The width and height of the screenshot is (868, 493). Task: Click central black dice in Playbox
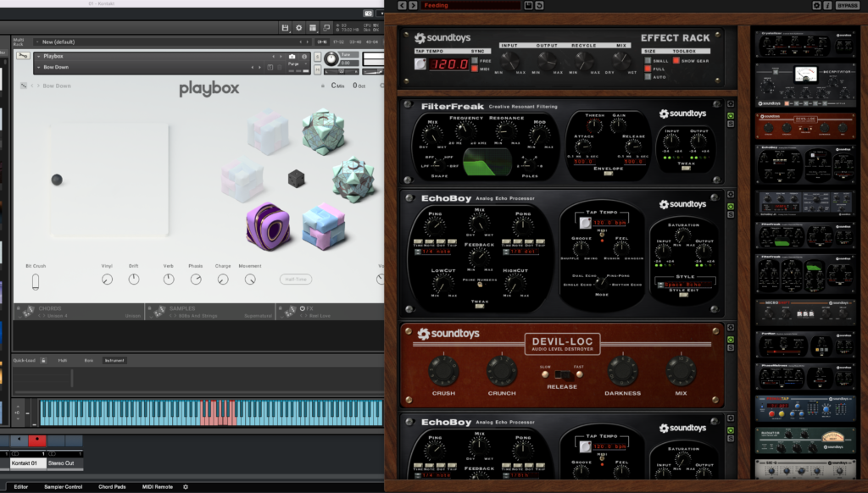coord(296,179)
